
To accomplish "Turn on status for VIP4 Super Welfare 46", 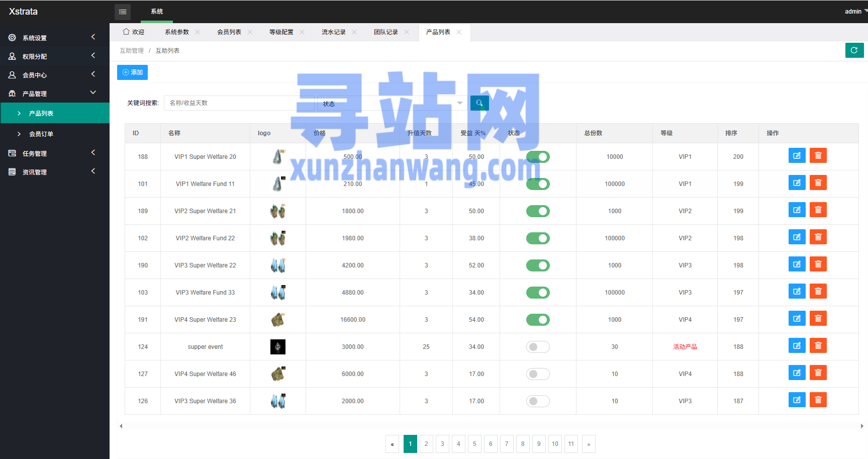I will click(537, 374).
